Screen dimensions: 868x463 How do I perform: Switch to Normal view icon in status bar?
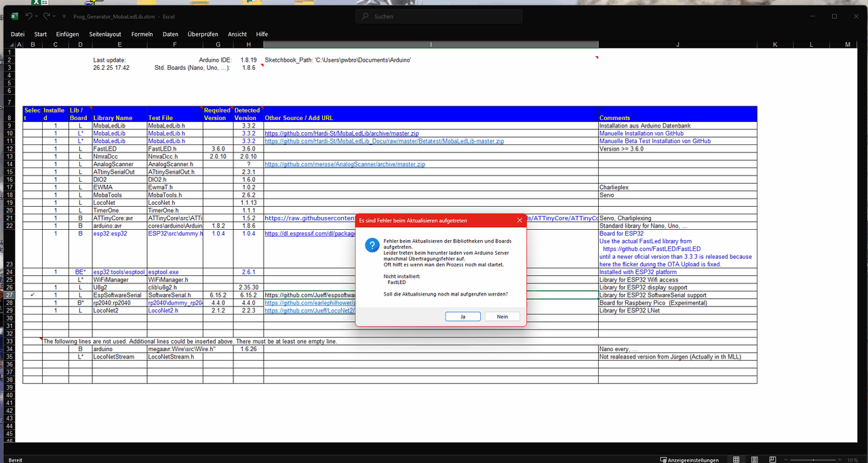(736, 460)
